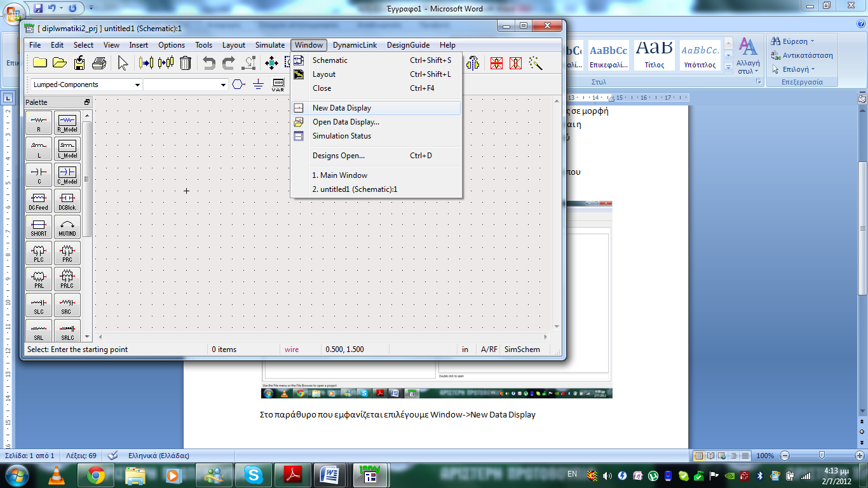Undock the Palette panel

click(87, 102)
